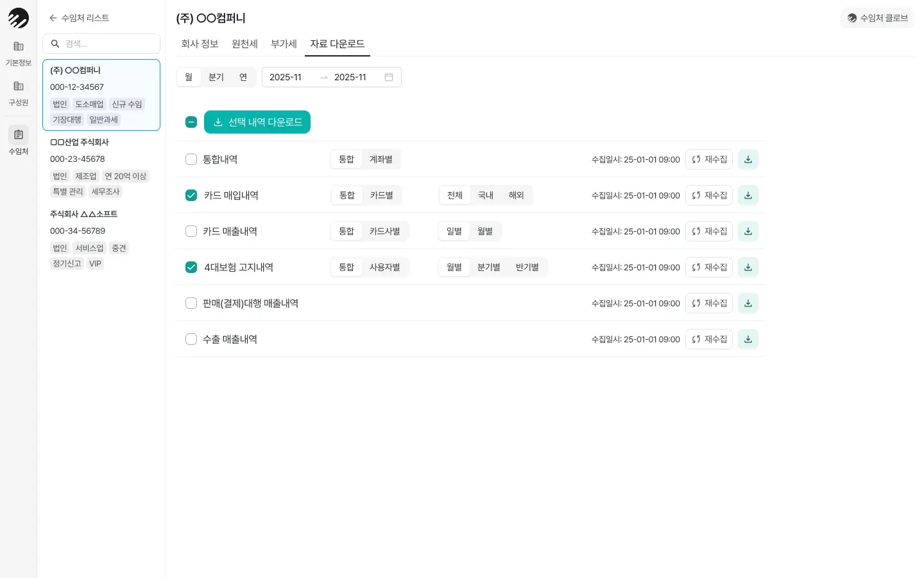Switch to the 부가세 tab

point(284,44)
